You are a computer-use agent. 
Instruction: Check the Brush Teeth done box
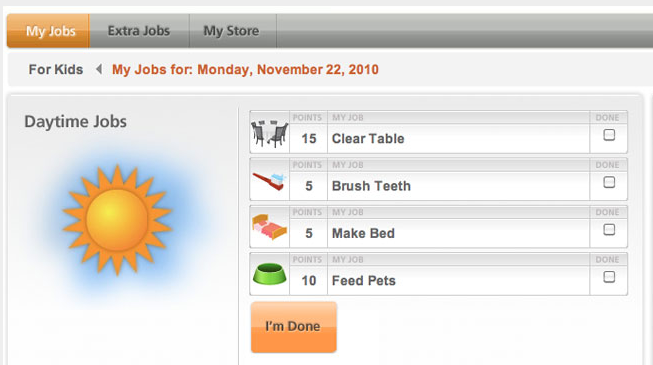609,182
